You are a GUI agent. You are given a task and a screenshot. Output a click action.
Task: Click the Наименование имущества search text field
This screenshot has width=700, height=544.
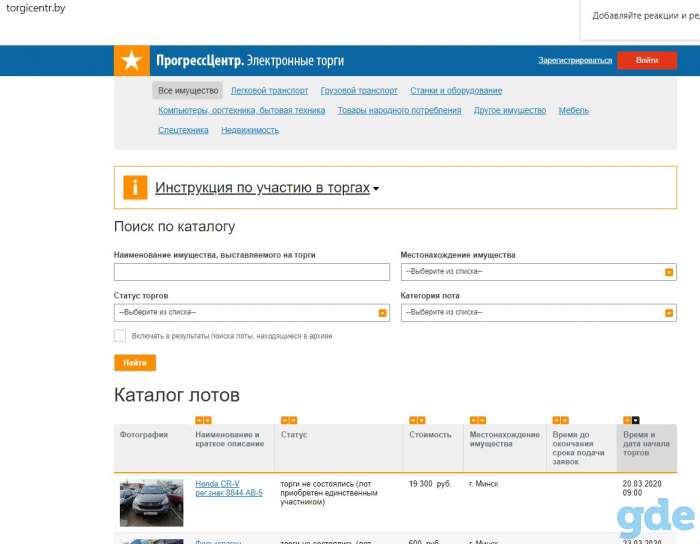pos(251,272)
